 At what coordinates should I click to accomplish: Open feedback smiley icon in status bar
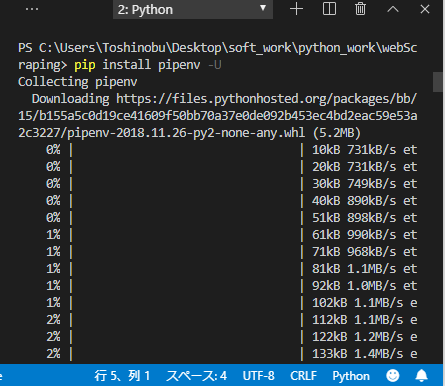pyautogui.click(x=393, y=376)
